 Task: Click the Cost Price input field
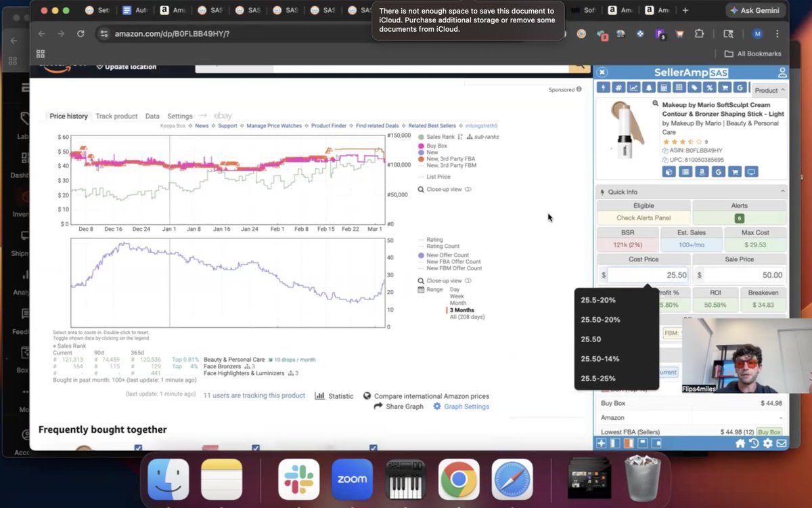(648, 275)
